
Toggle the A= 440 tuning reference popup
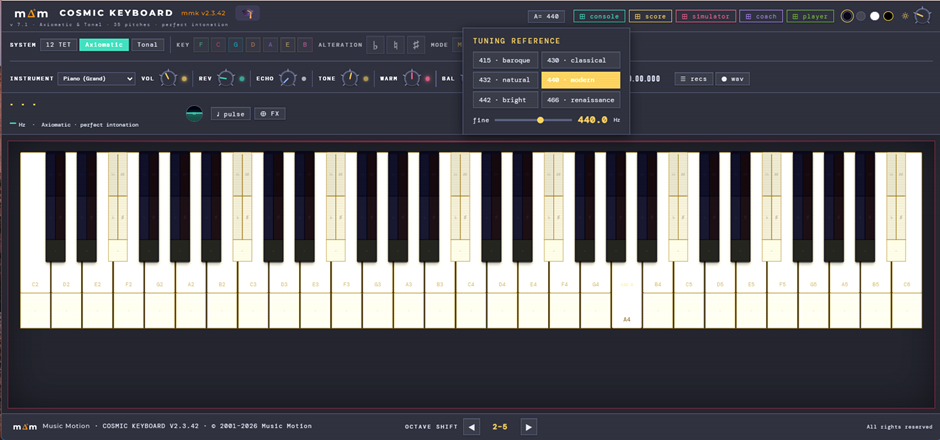click(x=546, y=16)
